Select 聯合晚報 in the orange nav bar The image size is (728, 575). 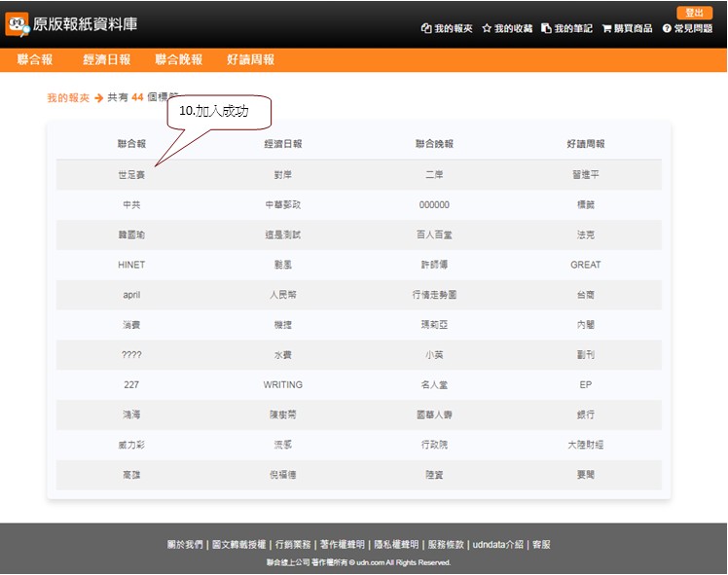point(179,59)
